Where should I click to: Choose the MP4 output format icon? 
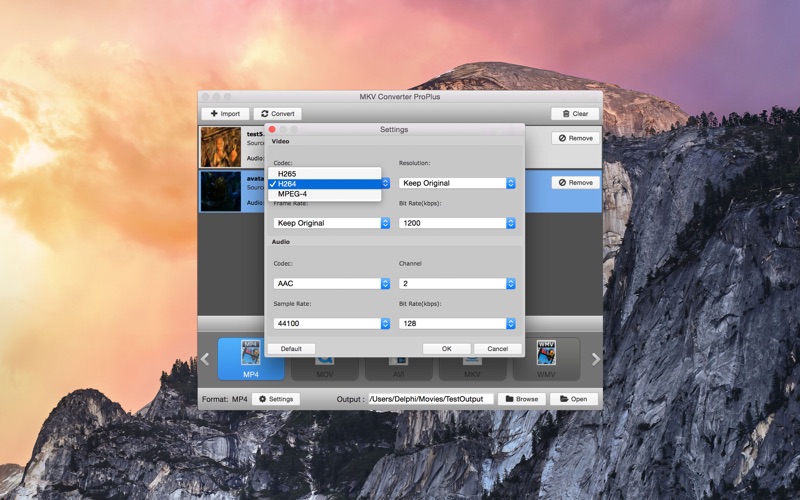point(251,359)
